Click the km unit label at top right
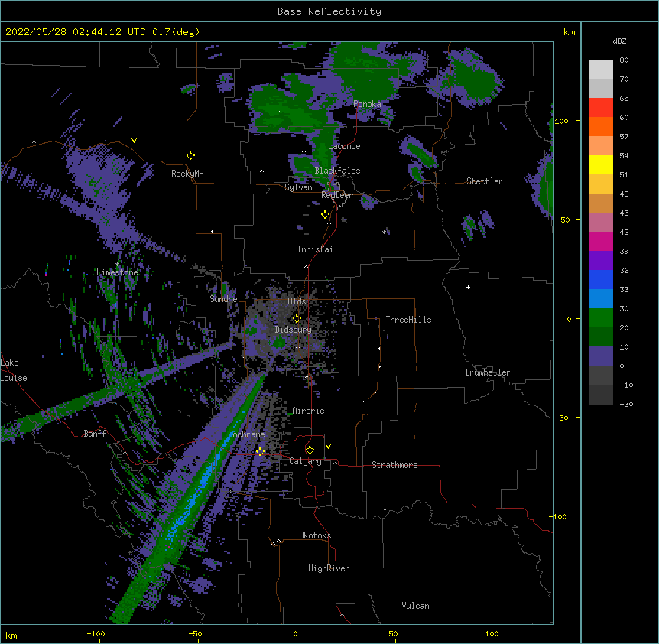 (569, 32)
